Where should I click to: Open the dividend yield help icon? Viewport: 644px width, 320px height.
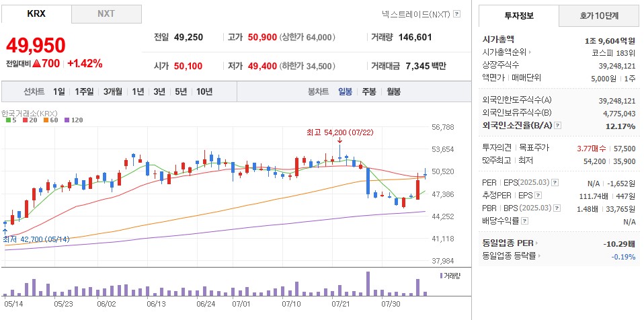pos(524,221)
